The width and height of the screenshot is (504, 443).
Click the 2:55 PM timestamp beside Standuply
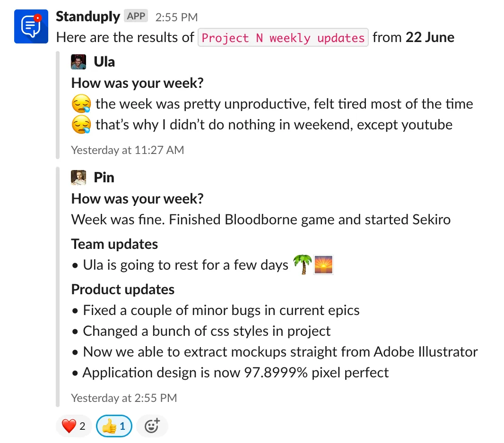(176, 17)
